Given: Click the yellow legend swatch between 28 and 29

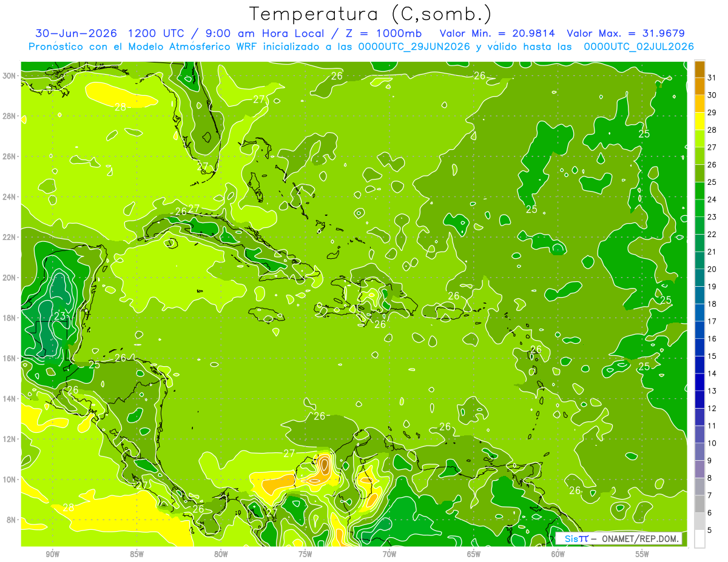Looking at the screenshot, I should click(x=699, y=121).
